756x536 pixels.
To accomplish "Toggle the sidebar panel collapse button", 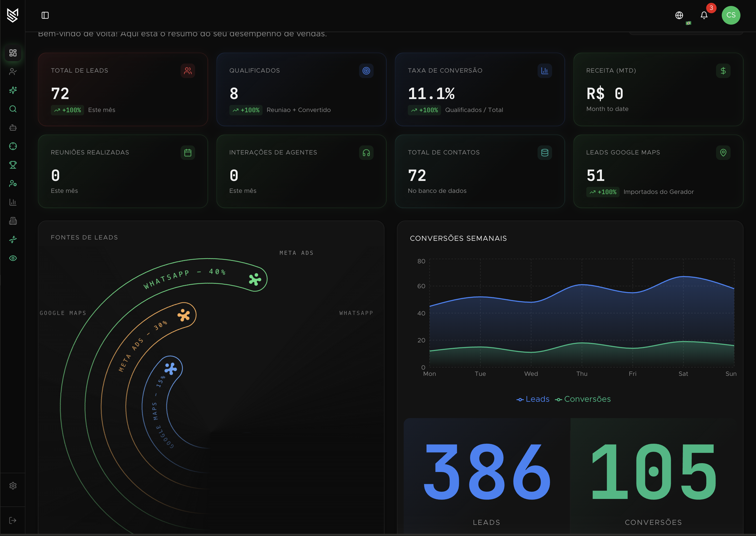I will point(45,15).
